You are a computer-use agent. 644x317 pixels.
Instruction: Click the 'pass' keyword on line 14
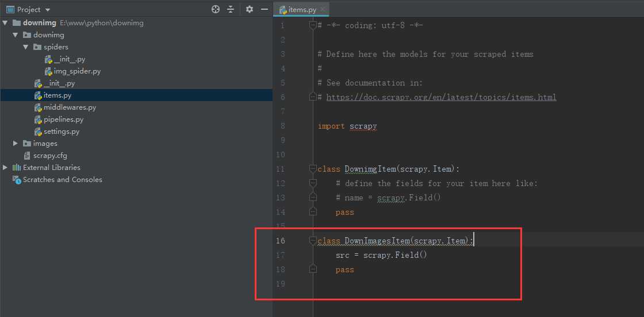[x=344, y=212]
